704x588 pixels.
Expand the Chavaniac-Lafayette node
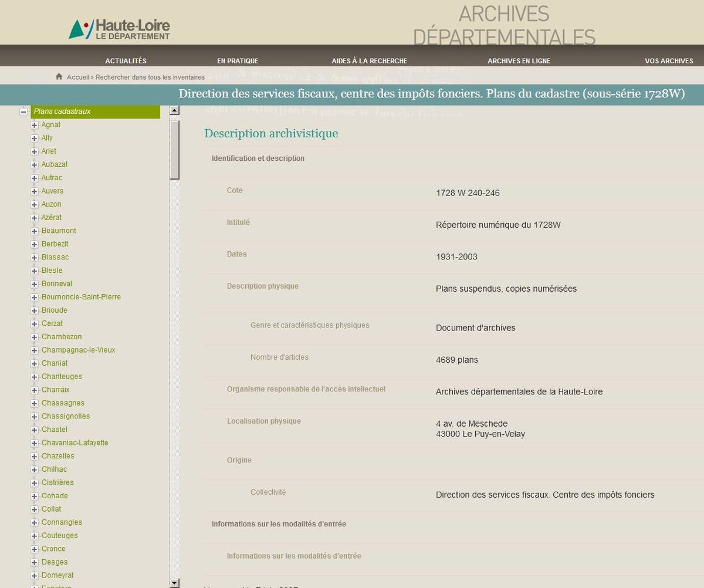click(x=34, y=443)
